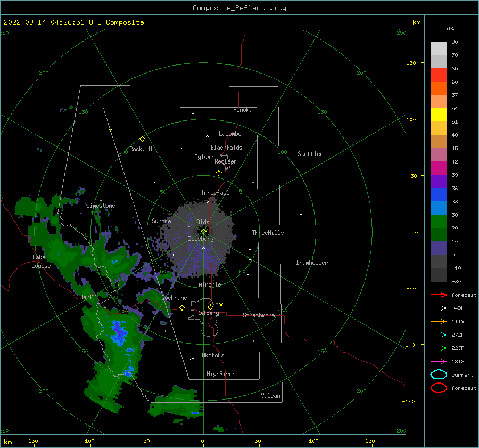Image resolution: width=479 pixels, height=448 pixels.
Task: Click the Cochrane town label
Action: 174,298
